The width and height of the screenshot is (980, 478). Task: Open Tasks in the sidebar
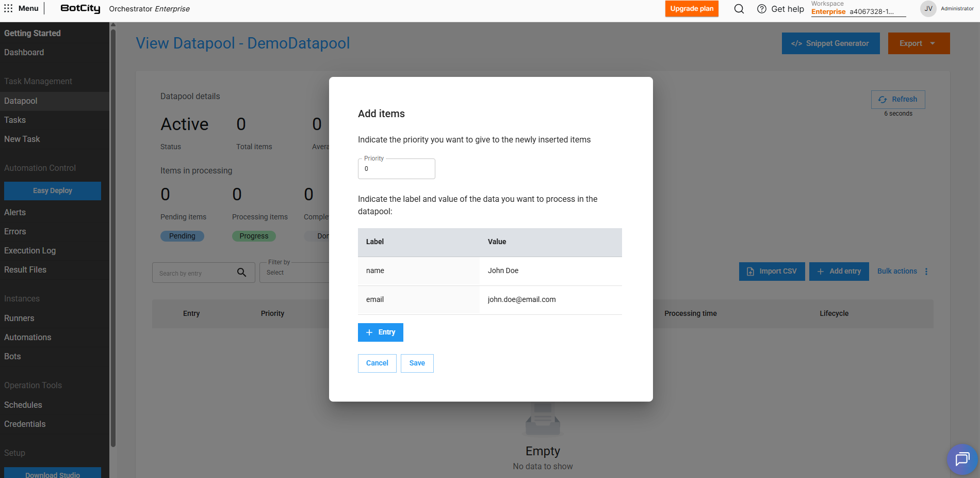[x=15, y=120]
